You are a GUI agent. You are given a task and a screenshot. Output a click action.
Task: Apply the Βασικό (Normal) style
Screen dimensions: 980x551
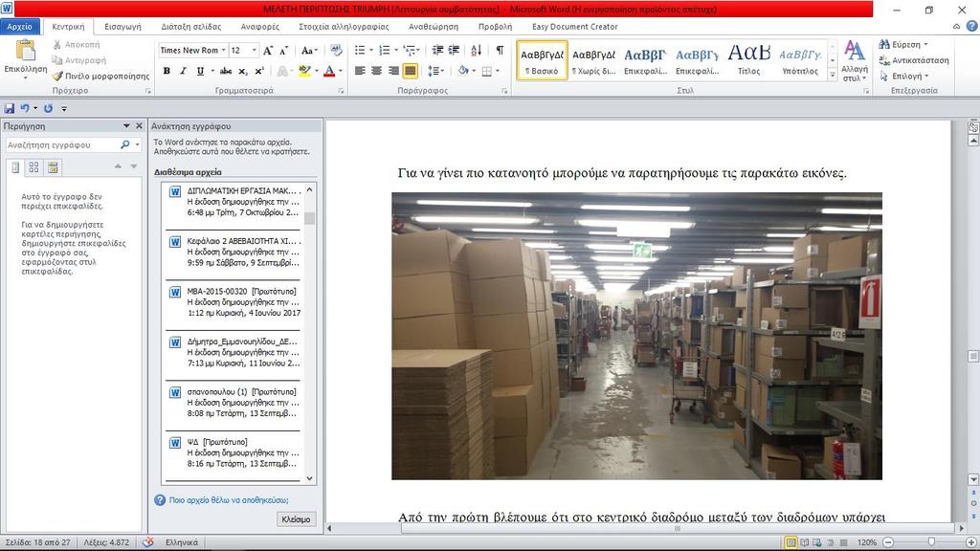[542, 60]
